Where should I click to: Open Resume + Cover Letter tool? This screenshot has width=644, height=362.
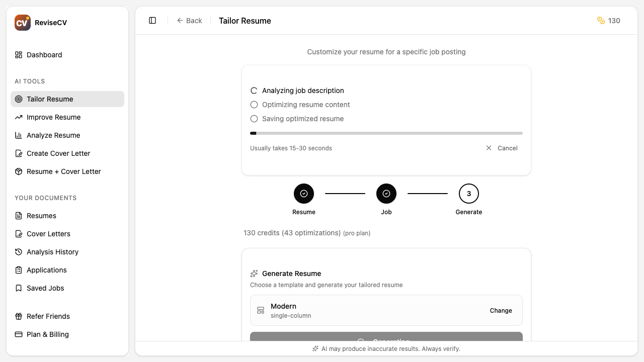63,171
